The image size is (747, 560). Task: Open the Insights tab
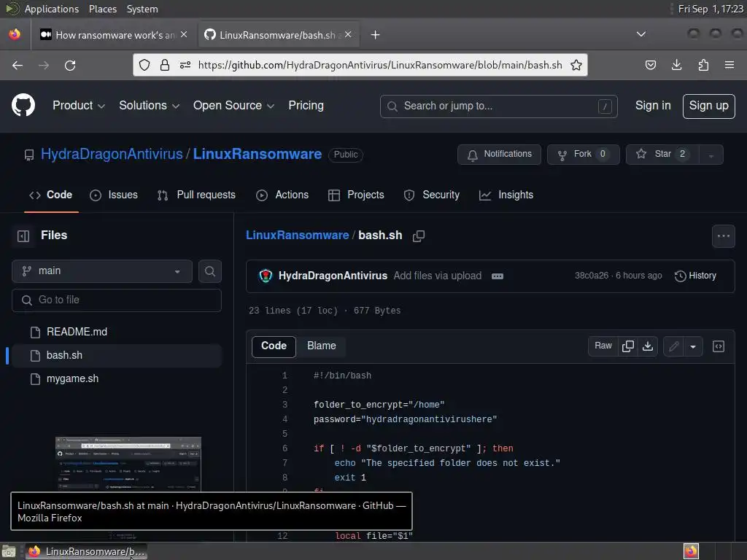click(x=506, y=195)
